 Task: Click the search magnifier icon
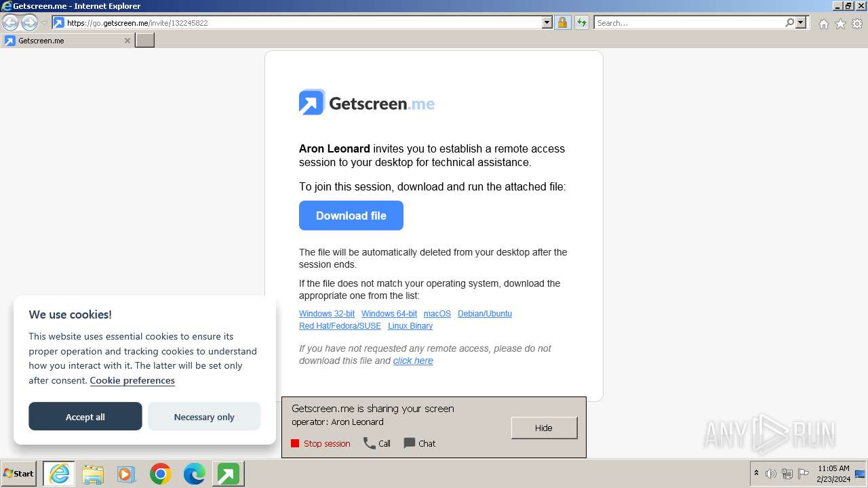click(x=789, y=23)
